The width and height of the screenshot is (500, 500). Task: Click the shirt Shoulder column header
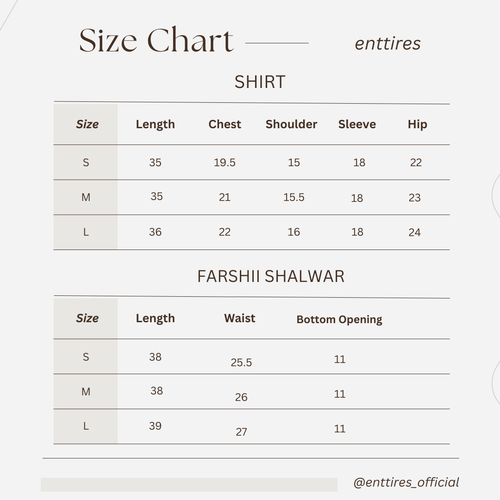click(x=291, y=124)
